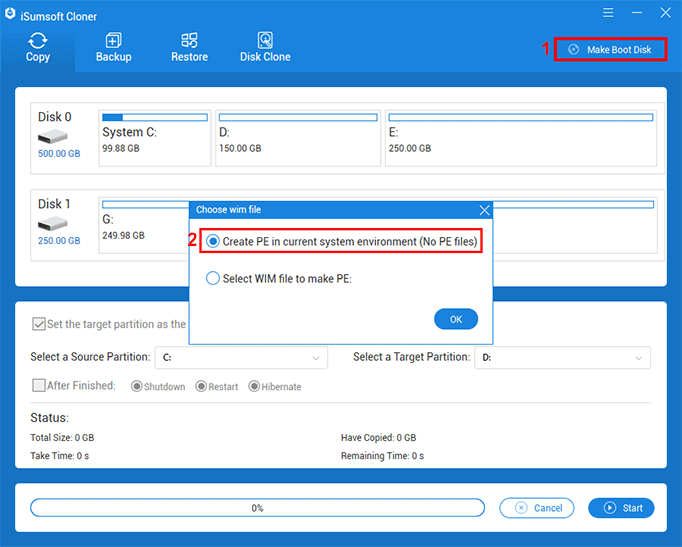The width and height of the screenshot is (682, 547).
Task: Select the Restart radio option
Action: coord(201,386)
